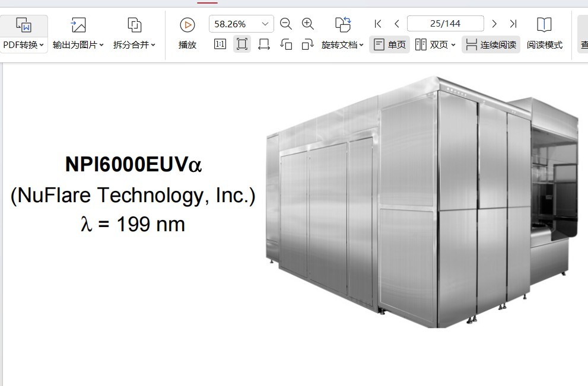Viewport: 588px width, 386px height.
Task: Go to the previous page
Action: (x=397, y=24)
